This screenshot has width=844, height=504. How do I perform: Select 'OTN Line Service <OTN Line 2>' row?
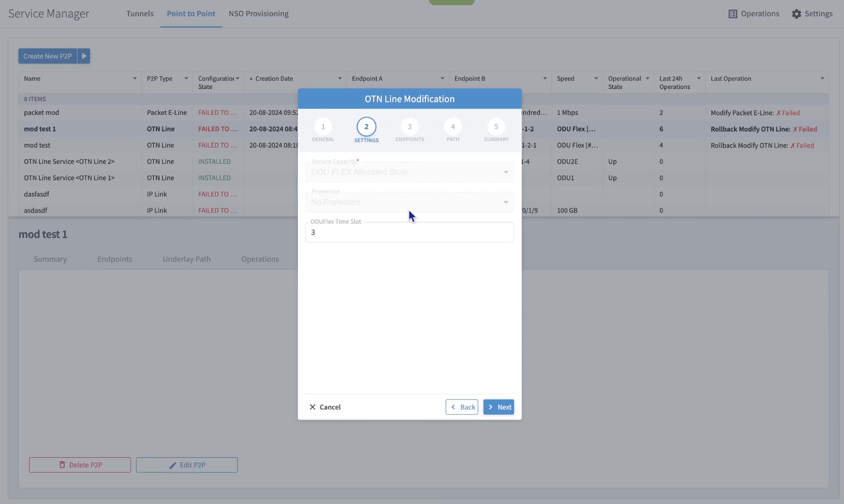pos(69,161)
